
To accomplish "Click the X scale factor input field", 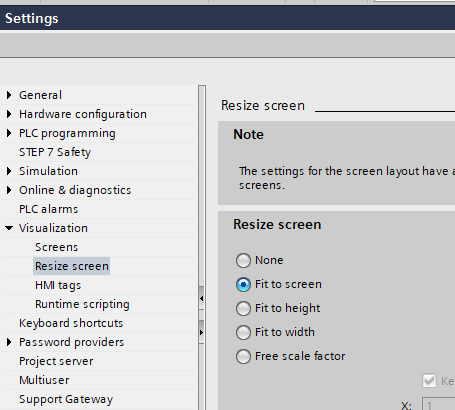I will (438, 404).
